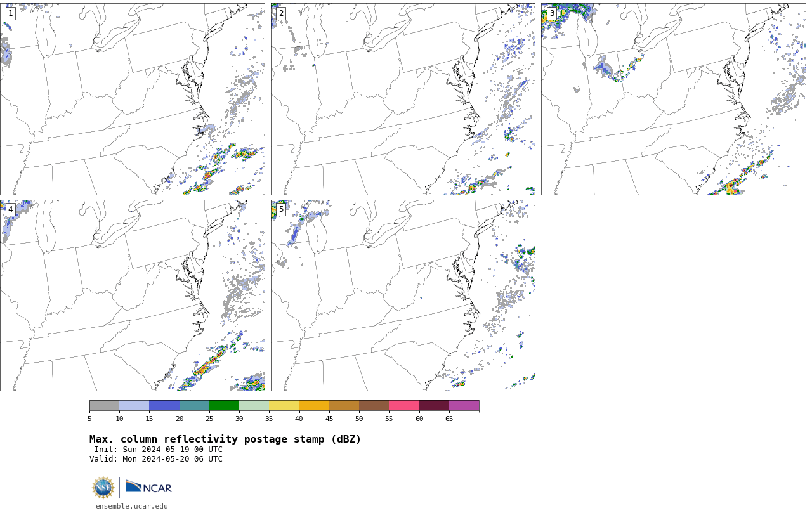This screenshot has width=812, height=513.
Task: Select the green 25-30 dBZ swatch
Action: [224, 406]
